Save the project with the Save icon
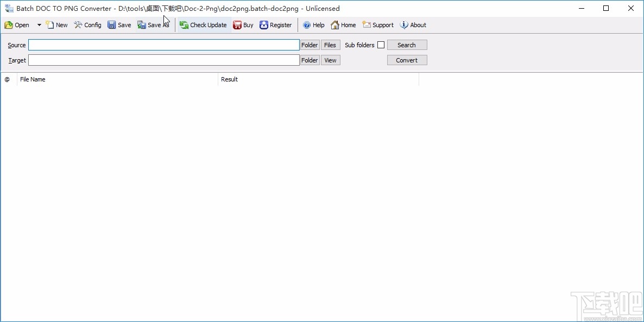This screenshot has height=322, width=644. (119, 25)
